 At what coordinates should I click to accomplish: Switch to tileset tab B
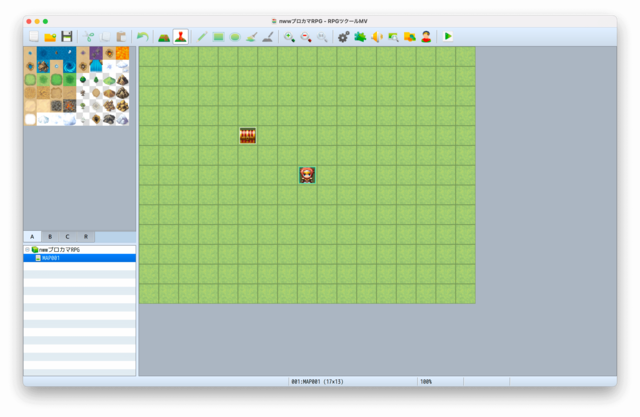pyautogui.click(x=50, y=237)
